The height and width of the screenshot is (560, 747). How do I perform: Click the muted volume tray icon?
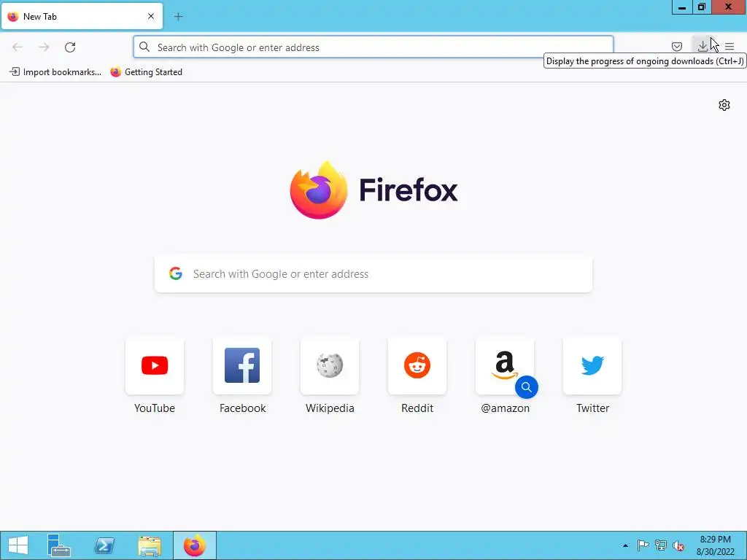(x=678, y=545)
